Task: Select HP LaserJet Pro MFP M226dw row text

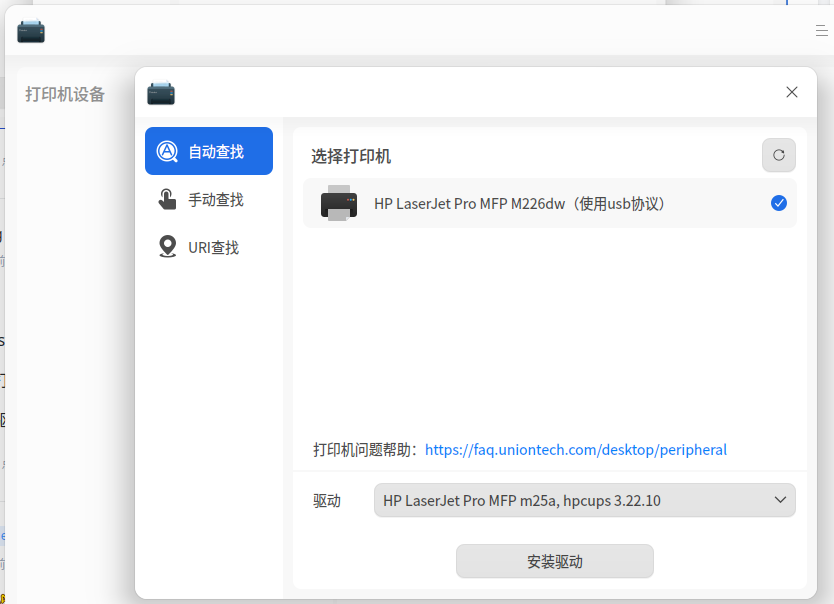Action: click(x=520, y=204)
